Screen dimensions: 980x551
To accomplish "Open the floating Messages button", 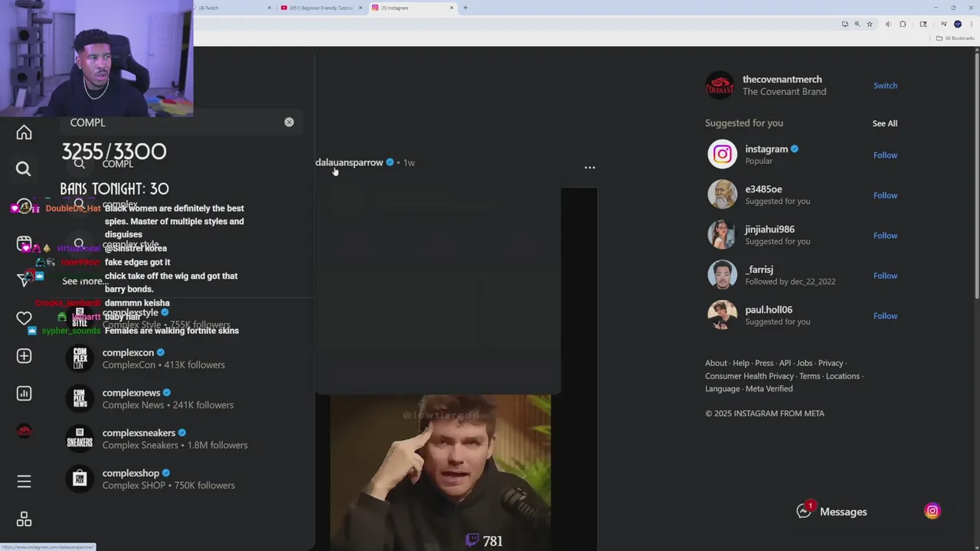I will [x=832, y=511].
